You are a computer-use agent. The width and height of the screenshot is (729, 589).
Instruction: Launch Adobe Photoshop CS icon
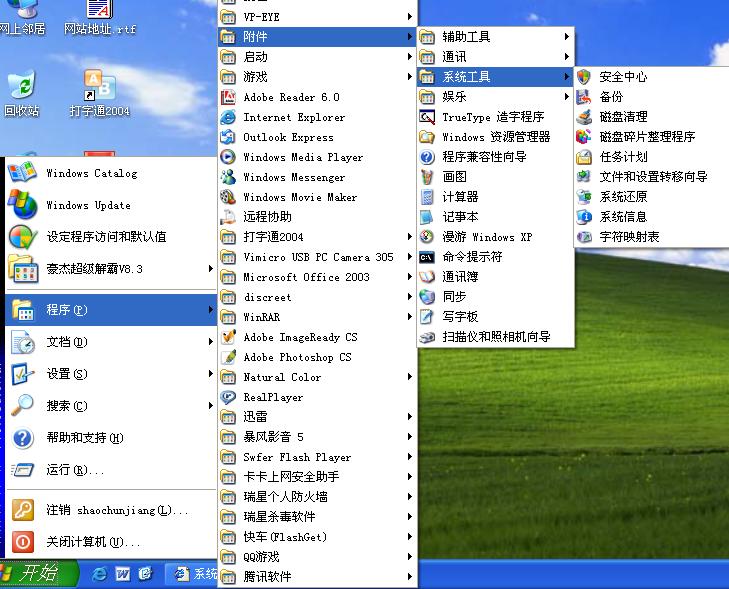pos(228,357)
